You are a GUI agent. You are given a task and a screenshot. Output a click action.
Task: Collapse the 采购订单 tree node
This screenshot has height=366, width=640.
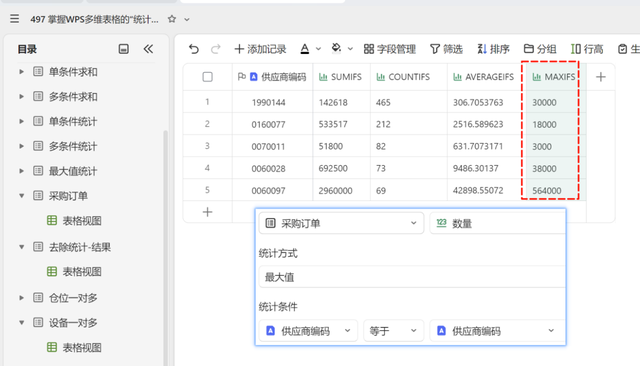tap(21, 196)
